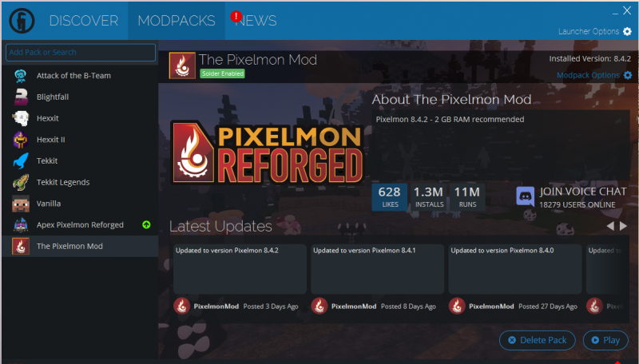The height and width of the screenshot is (364, 639).
Task: Click the Technic launcher logo icon
Action: coord(22,21)
